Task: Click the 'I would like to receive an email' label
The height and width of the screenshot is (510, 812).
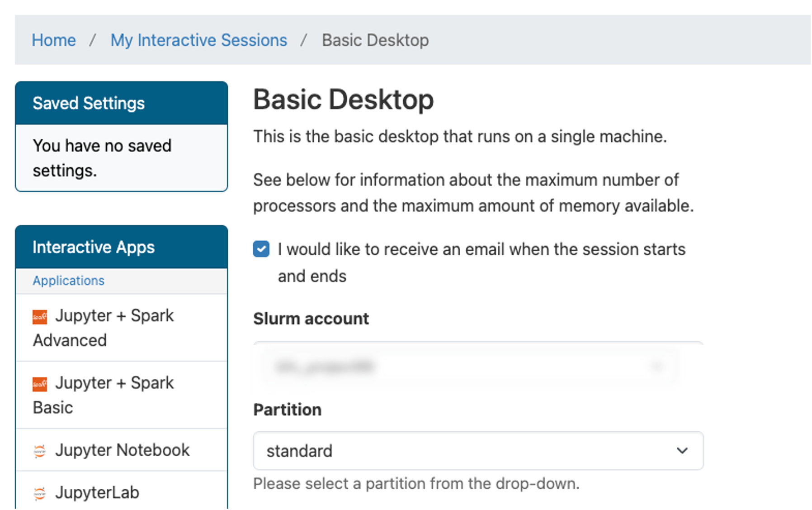Action: pyautogui.click(x=481, y=250)
